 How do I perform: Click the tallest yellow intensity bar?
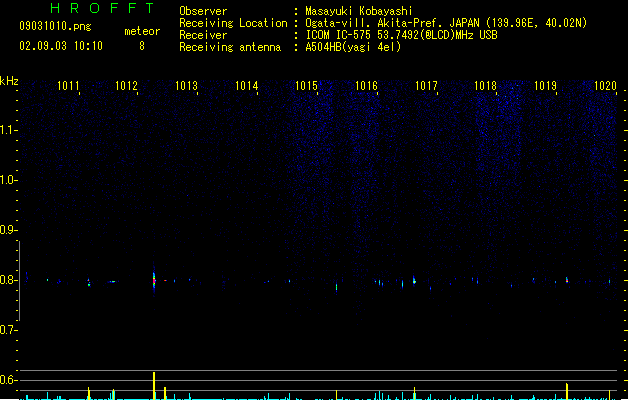click(x=154, y=386)
